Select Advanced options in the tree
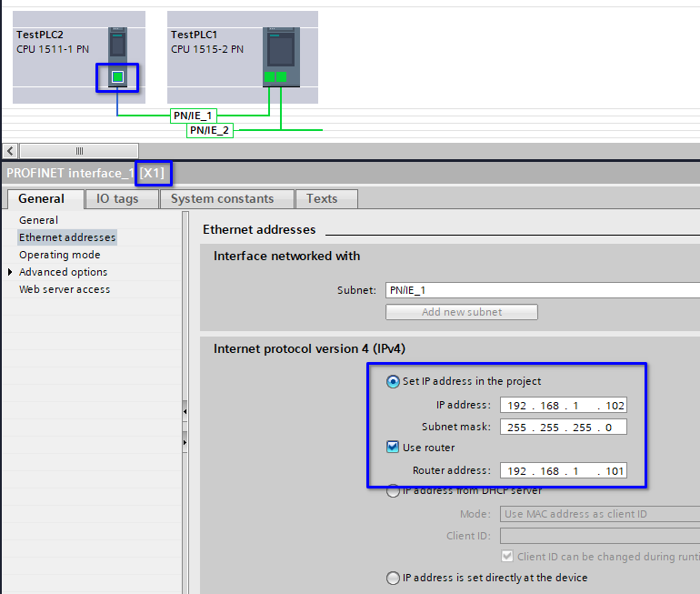Screen dimensions: 700x594 click(x=63, y=272)
